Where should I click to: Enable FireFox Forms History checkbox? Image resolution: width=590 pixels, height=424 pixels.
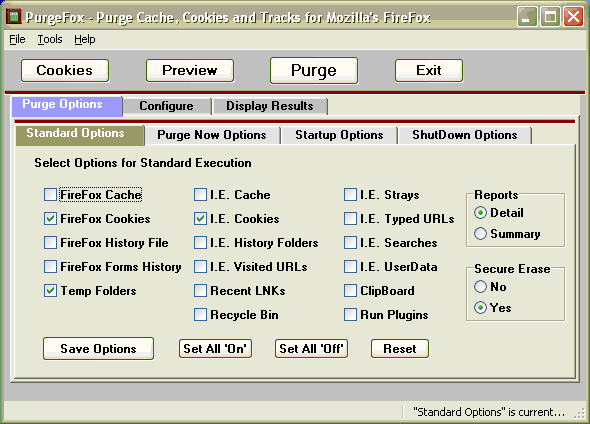pyautogui.click(x=50, y=267)
